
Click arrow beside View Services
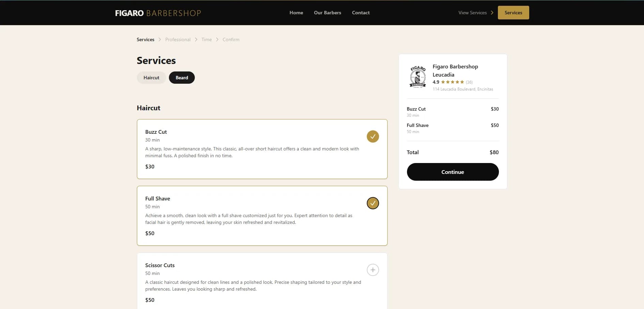[492, 13]
